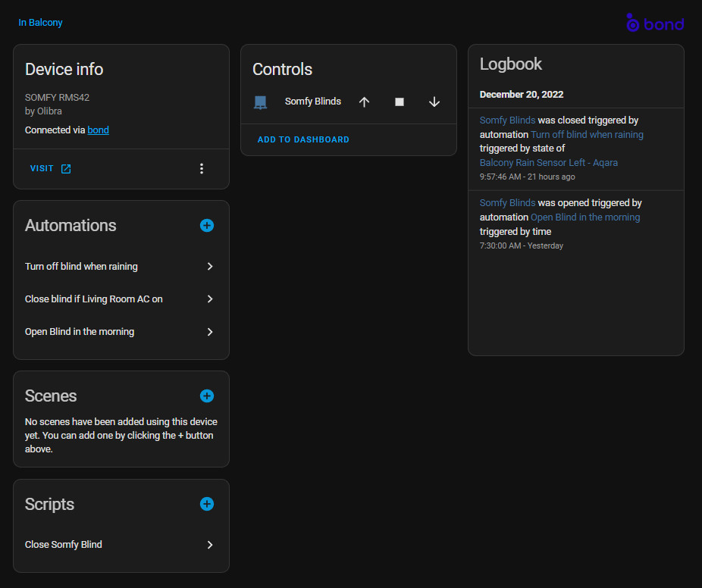Image resolution: width=702 pixels, height=588 pixels.
Task: Open the blinds with the up arrow
Action: pyautogui.click(x=364, y=102)
